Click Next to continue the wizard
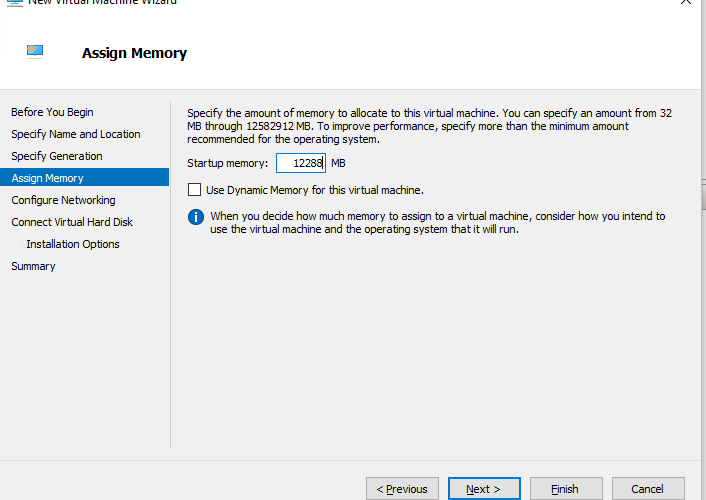The height and width of the screenshot is (500, 706). coord(484,489)
